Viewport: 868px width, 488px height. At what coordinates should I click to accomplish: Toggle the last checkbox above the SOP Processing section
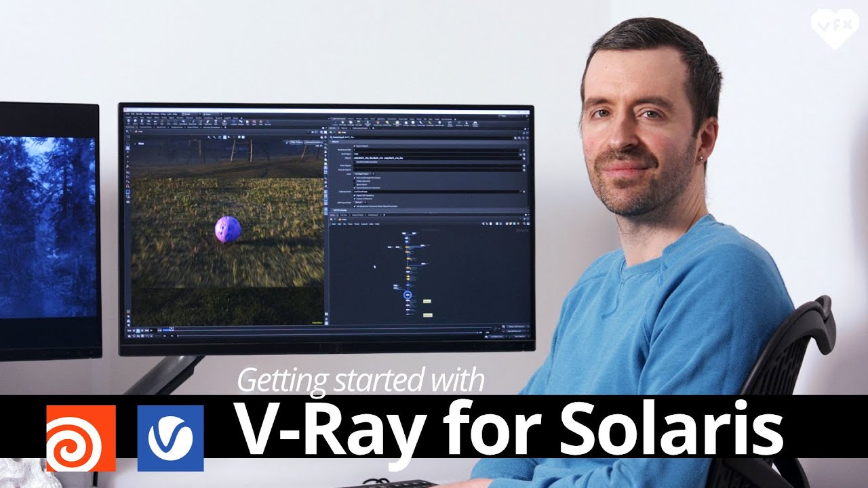click(354, 206)
